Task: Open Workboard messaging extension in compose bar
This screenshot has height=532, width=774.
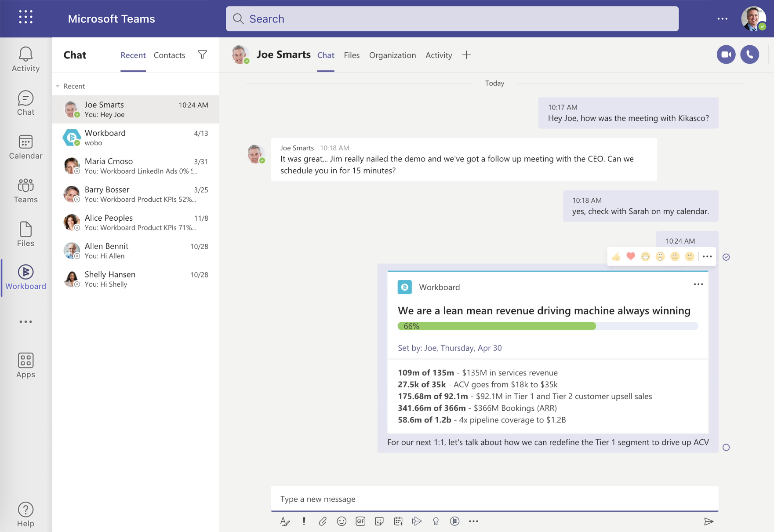Action: pyautogui.click(x=454, y=521)
